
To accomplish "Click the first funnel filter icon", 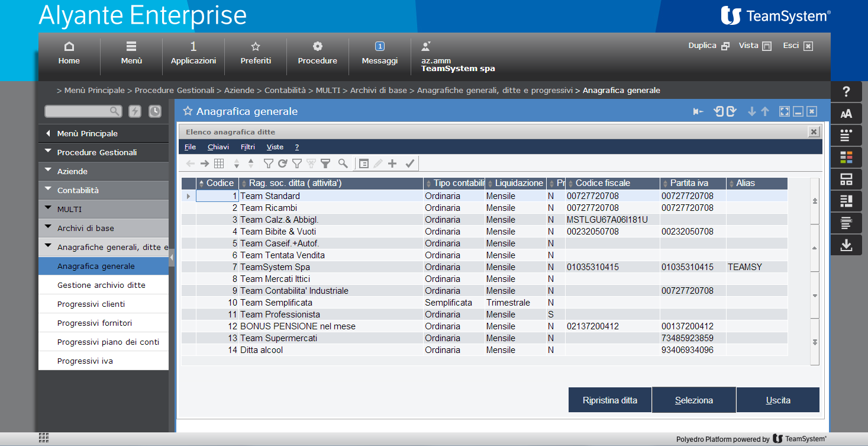I will 268,163.
